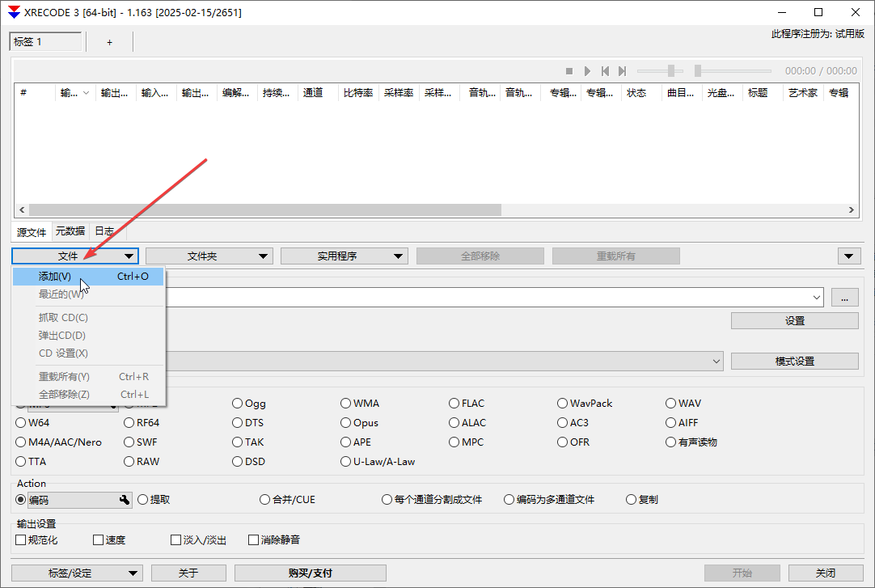
Task: Click the XRECODE logo in title bar
Action: 13,12
